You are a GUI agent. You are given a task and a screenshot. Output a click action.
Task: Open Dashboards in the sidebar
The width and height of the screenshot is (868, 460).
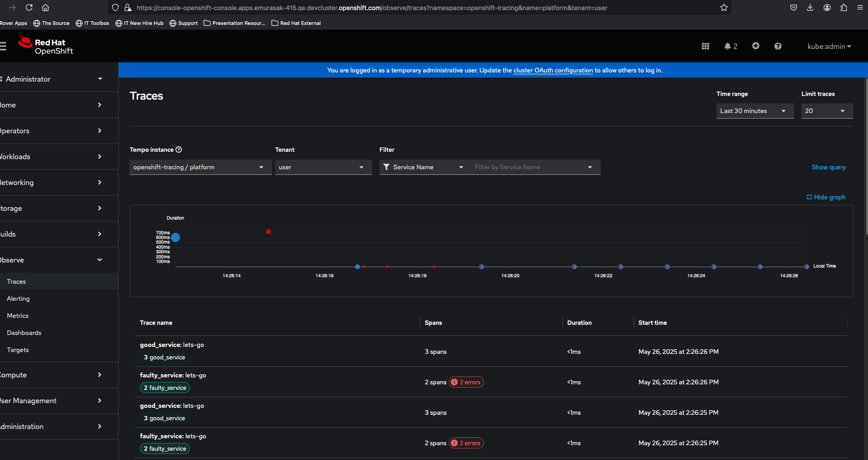click(x=24, y=333)
